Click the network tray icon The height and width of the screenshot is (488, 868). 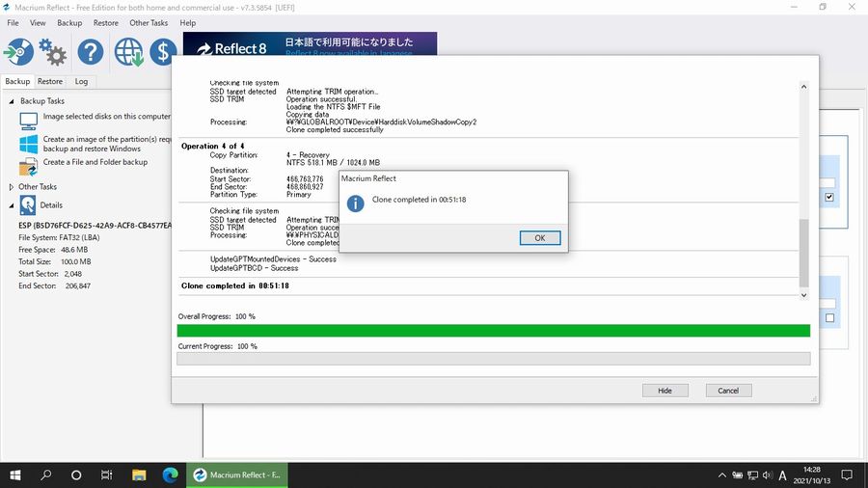coord(752,475)
